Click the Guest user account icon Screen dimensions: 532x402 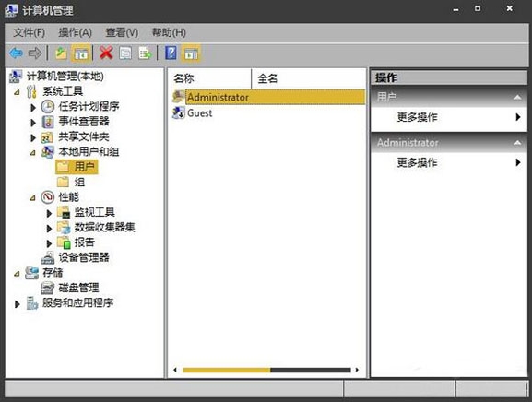178,113
